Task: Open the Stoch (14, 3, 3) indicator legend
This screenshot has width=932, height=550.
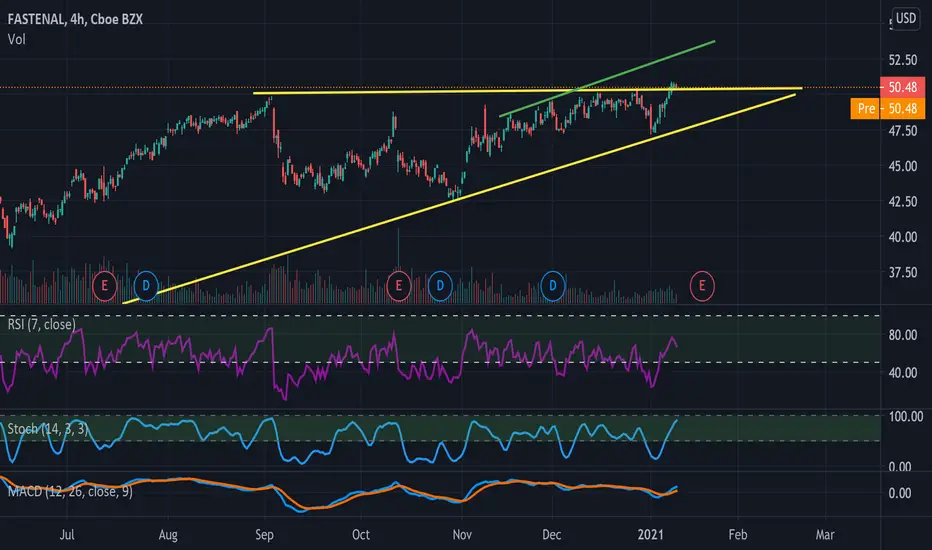Action: click(48, 429)
